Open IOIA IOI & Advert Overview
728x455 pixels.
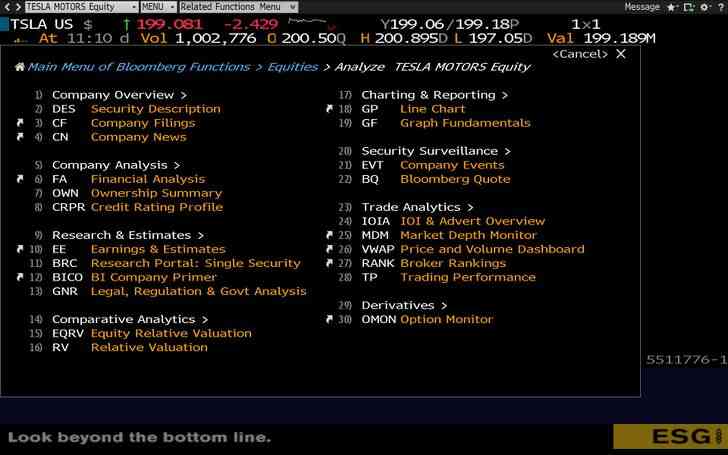click(453, 221)
